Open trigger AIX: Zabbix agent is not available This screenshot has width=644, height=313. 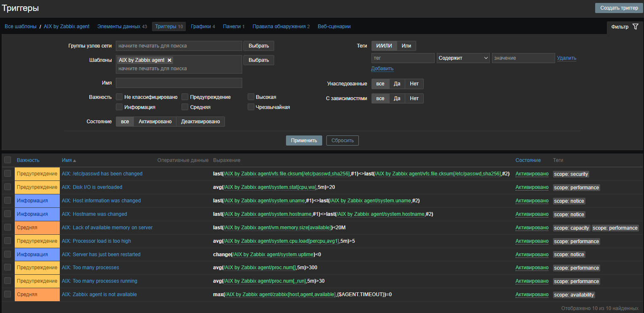99,294
